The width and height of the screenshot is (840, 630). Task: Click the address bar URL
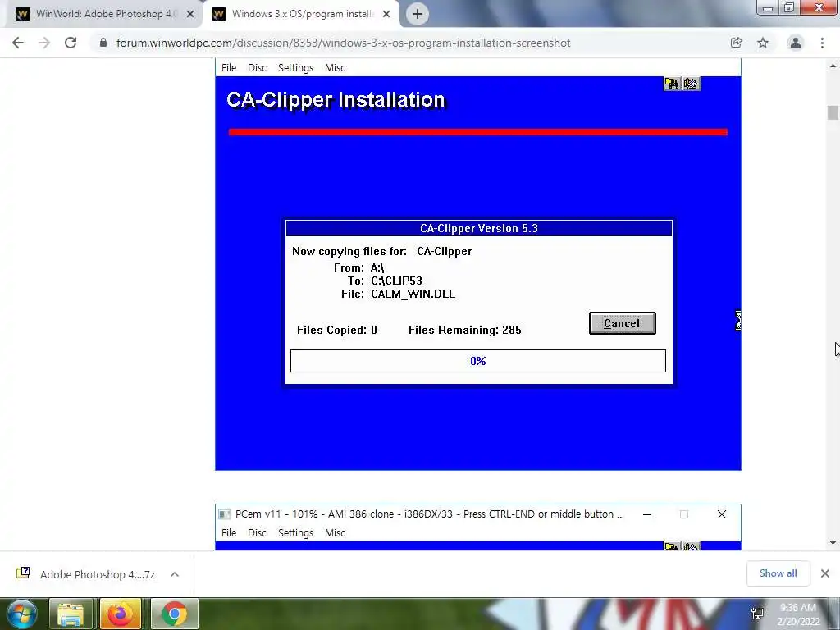pyautogui.click(x=343, y=43)
